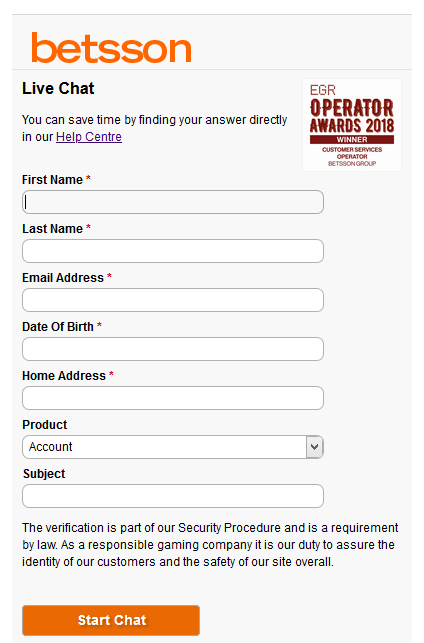Click the Product label above dropdown
Screen dimensions: 424x643
tap(45, 424)
